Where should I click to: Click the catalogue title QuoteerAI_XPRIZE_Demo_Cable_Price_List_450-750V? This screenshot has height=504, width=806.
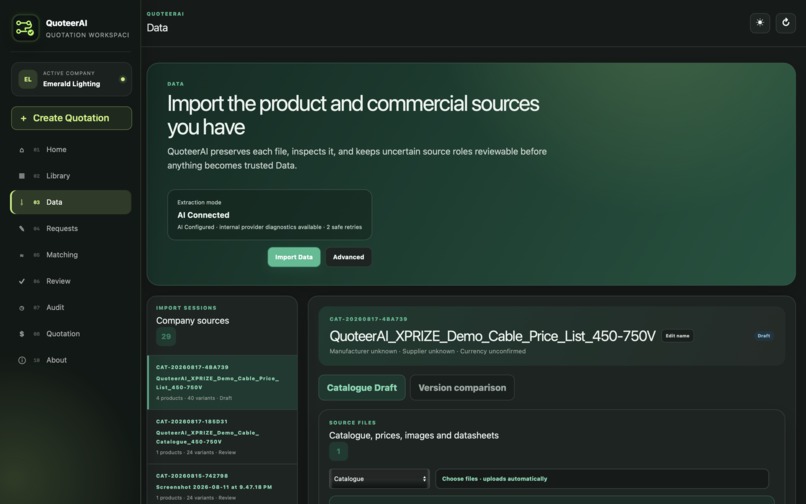(492, 336)
